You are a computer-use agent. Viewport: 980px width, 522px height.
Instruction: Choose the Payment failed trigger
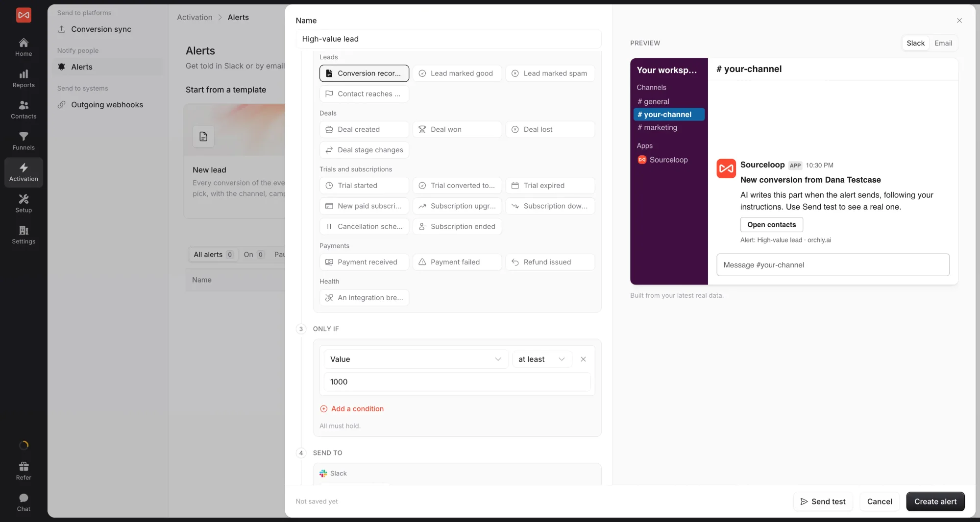(457, 262)
